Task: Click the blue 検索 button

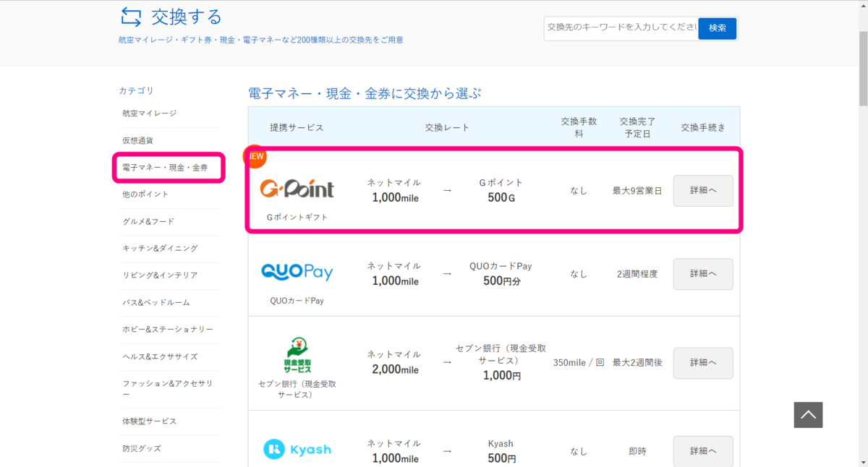Action: [x=717, y=28]
